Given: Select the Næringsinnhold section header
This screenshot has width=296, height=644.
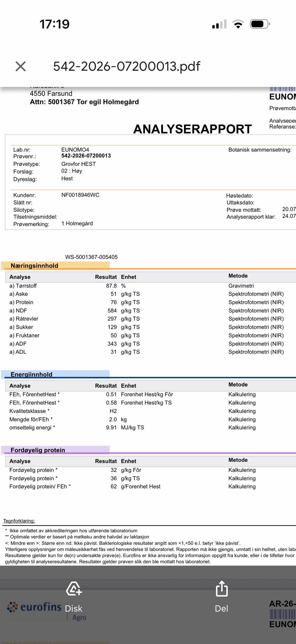Looking at the screenshot, I should (x=34, y=266).
